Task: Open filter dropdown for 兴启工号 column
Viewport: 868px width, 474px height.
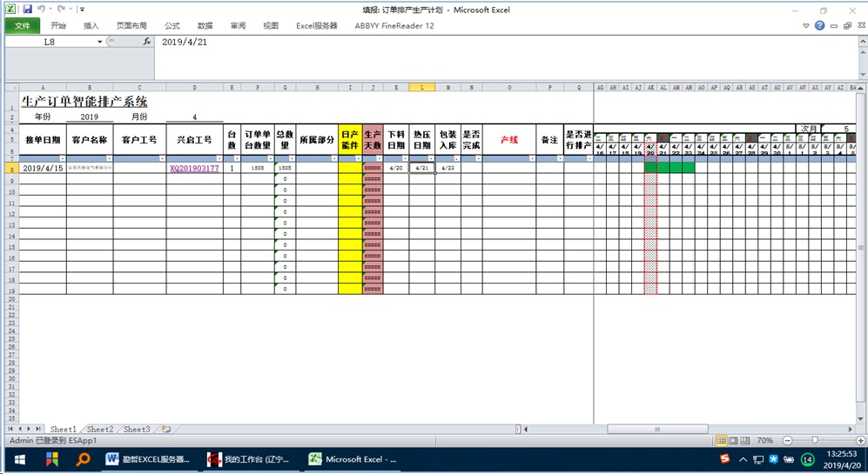Action: 219,158
